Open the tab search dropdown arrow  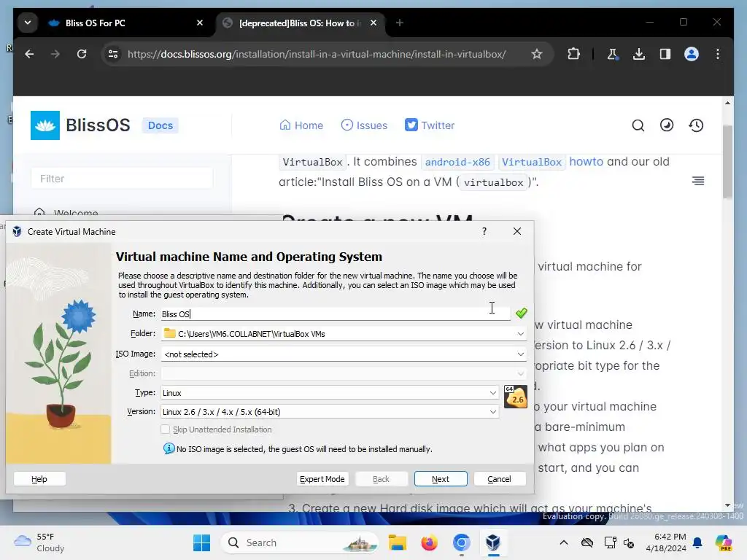click(28, 23)
